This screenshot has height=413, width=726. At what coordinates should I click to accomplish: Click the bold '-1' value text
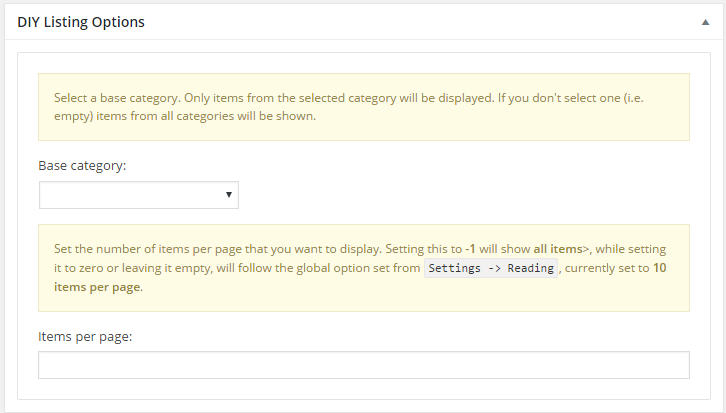point(470,249)
